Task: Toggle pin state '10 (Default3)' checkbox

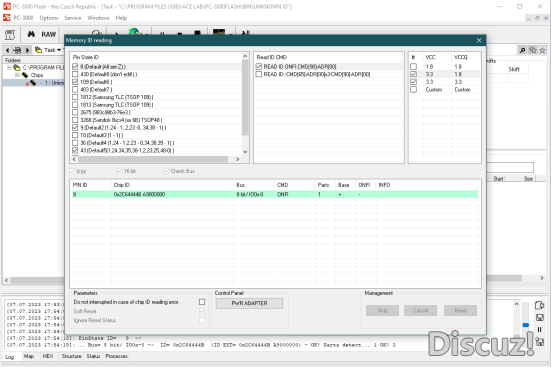Action: pyautogui.click(x=75, y=135)
